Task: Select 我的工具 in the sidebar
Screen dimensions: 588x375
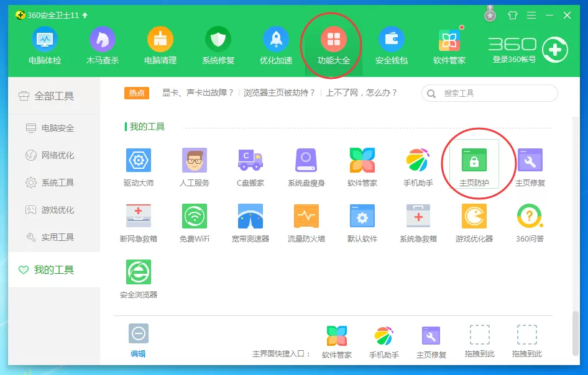Action: (x=54, y=269)
